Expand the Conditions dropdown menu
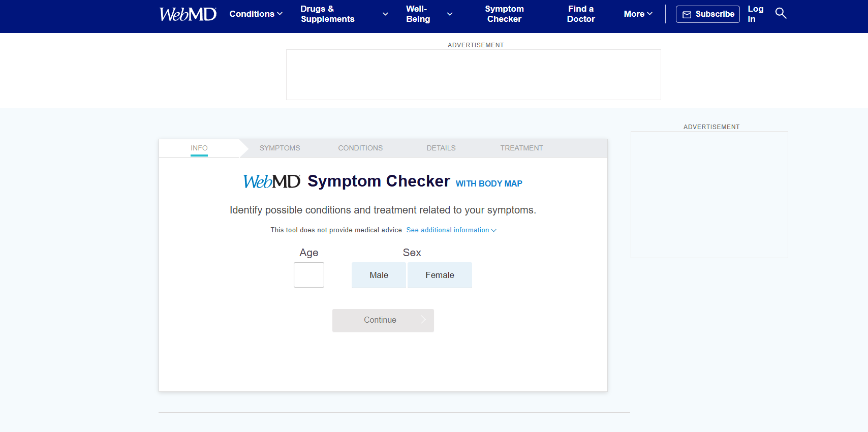Viewport: 868px width, 432px height. 256,14
